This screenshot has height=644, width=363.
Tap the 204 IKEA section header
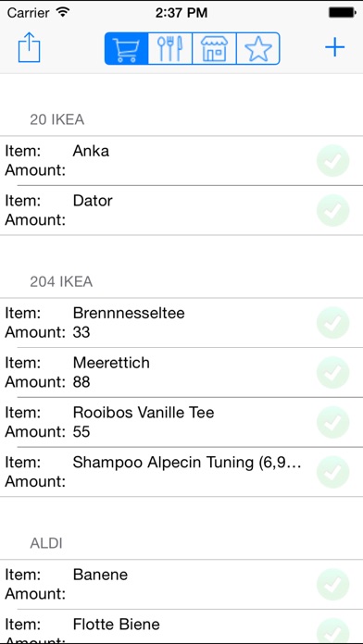(61, 281)
